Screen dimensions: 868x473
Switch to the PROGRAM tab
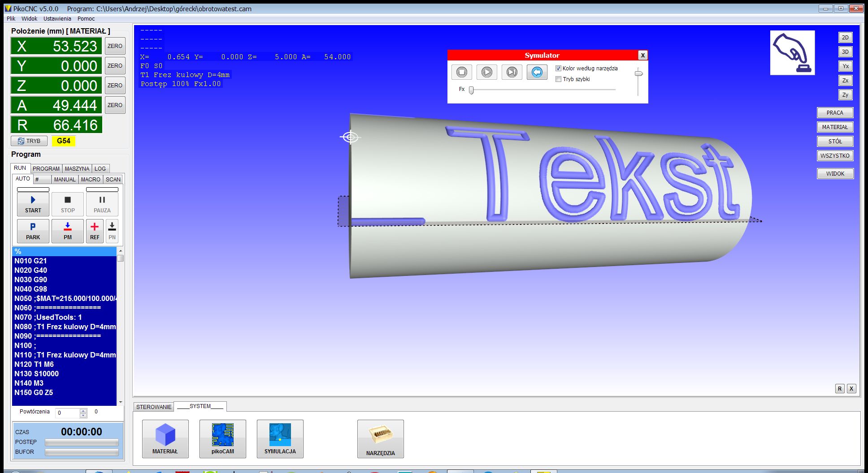[x=46, y=169]
